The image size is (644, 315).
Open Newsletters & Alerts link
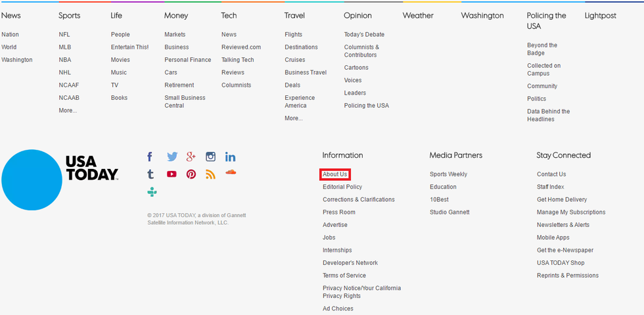563,225
